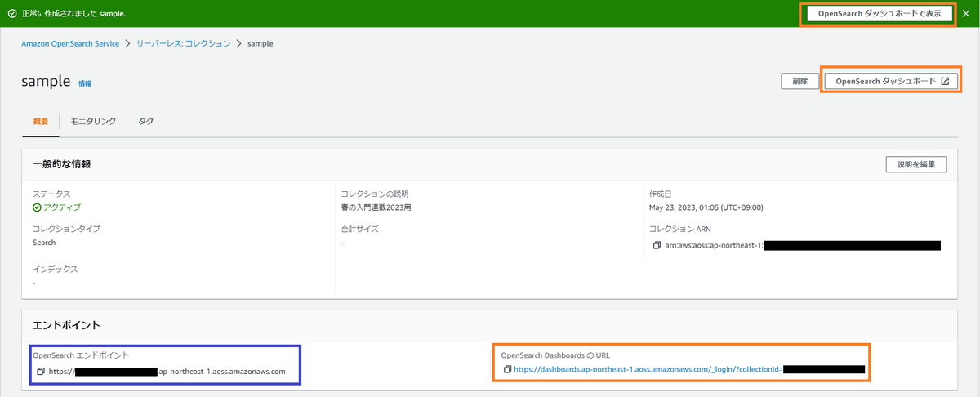This screenshot has height=397, width=980.
Task: Click 'OpenSearch ダッシュボードで表示' banner button
Action: pos(880,13)
